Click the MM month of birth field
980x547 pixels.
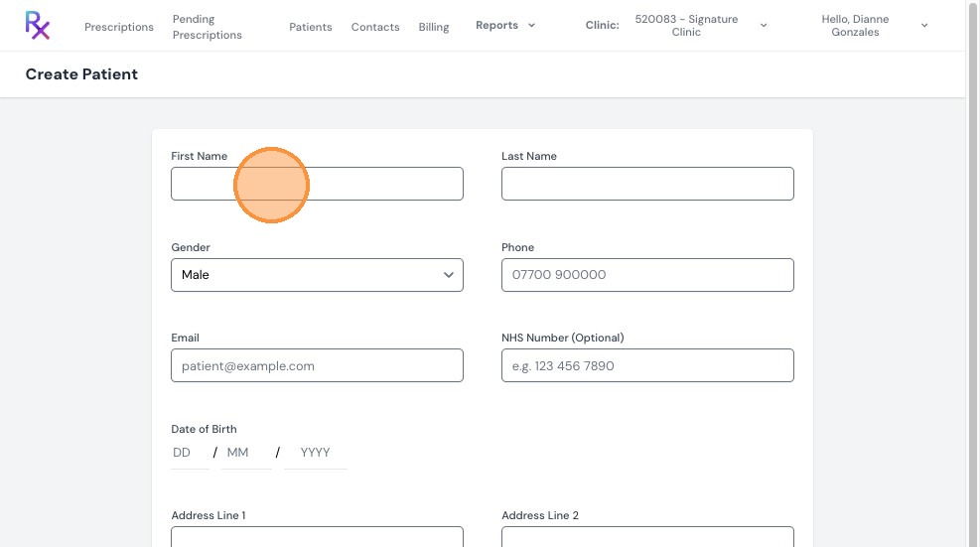(246, 453)
